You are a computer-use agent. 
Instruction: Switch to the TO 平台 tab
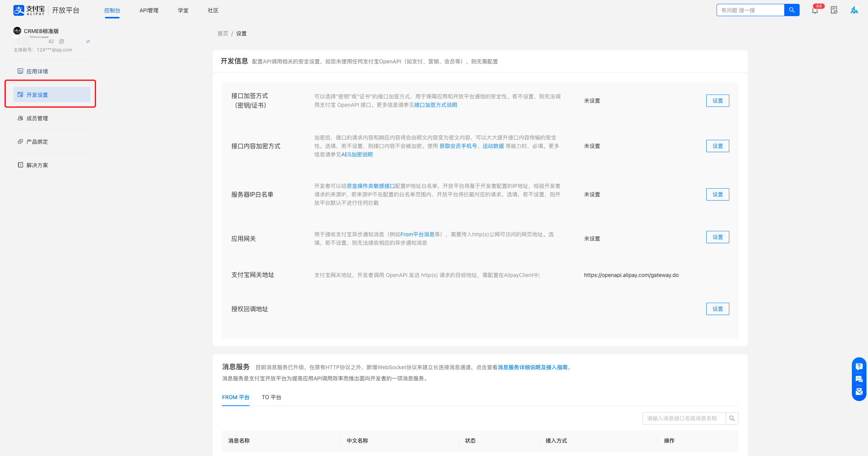271,397
